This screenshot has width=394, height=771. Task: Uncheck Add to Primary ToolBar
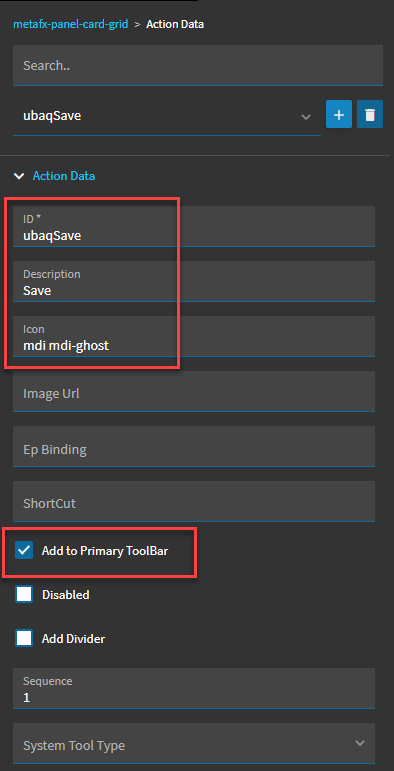pos(24,551)
